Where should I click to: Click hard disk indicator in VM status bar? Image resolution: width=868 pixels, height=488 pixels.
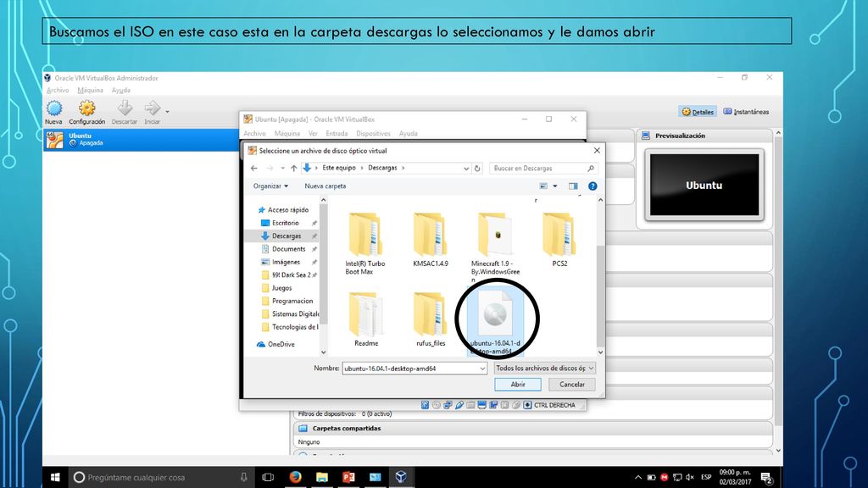426,405
